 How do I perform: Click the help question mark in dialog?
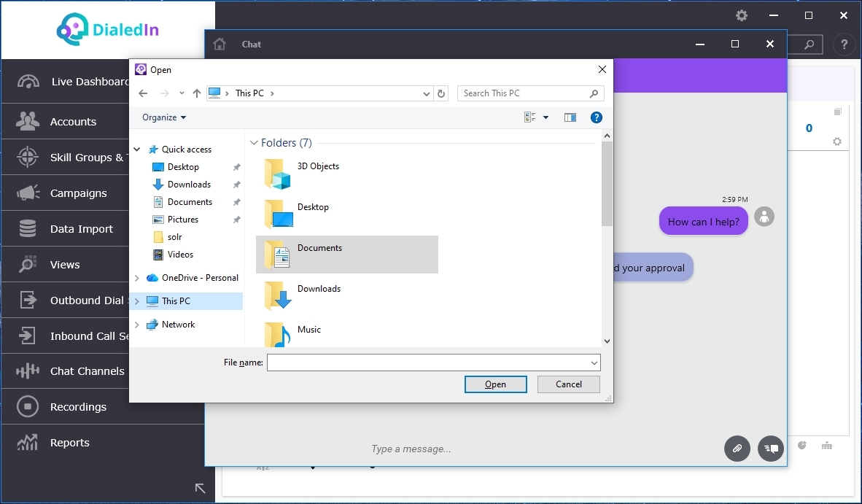[x=596, y=117]
